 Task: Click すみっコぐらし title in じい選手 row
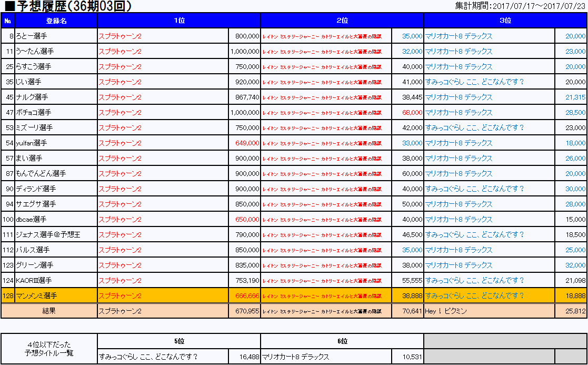(x=474, y=82)
